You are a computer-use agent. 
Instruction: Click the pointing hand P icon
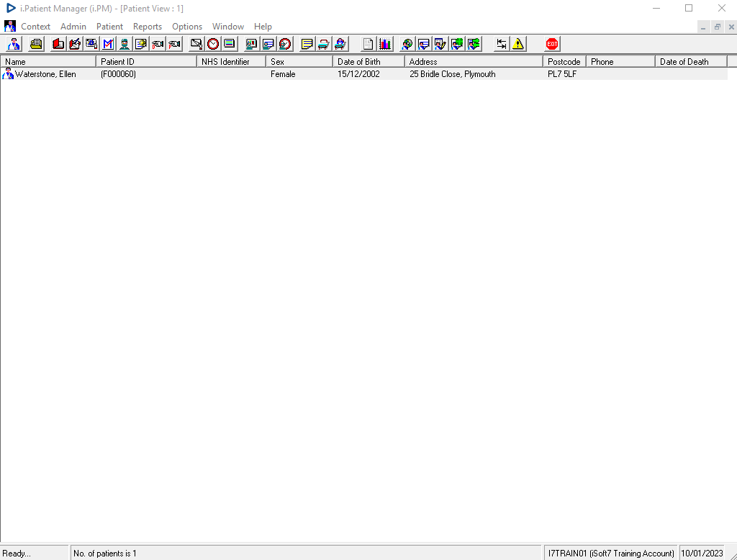(x=174, y=44)
